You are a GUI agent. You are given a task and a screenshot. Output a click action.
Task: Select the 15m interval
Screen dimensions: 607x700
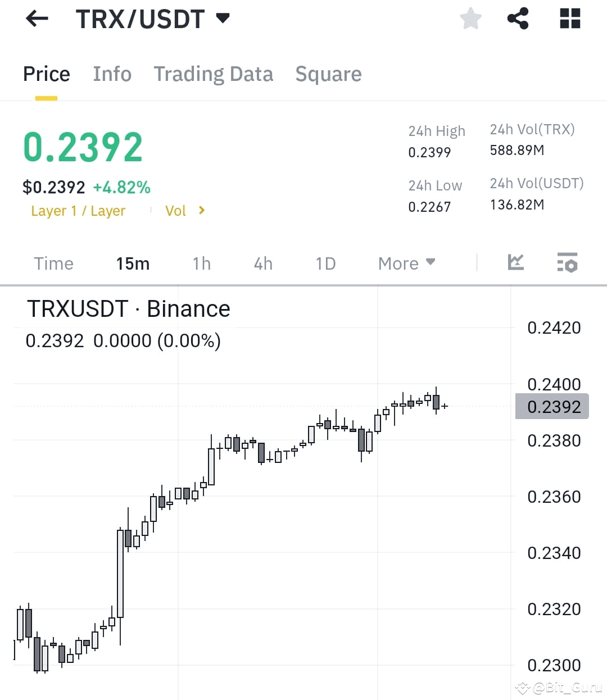(133, 263)
